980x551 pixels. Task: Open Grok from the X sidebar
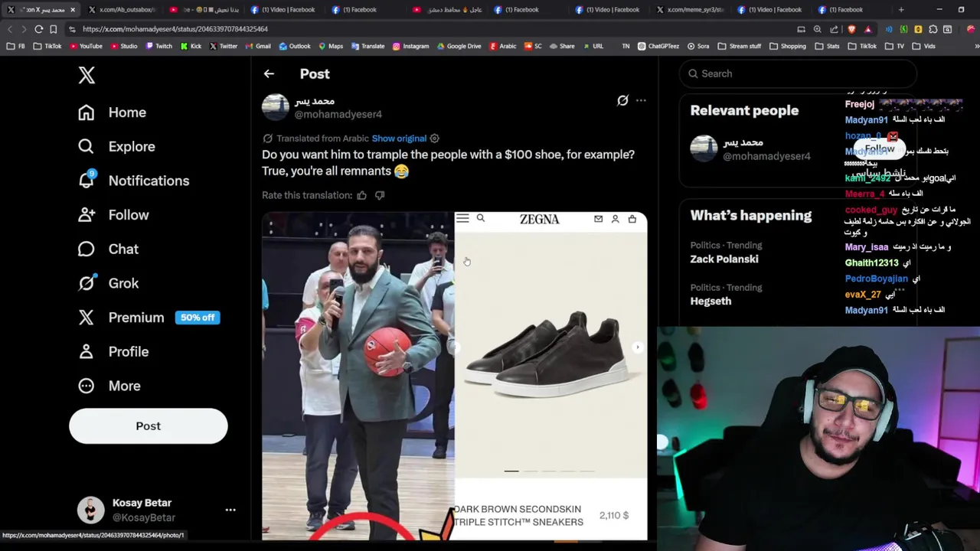coord(108,283)
